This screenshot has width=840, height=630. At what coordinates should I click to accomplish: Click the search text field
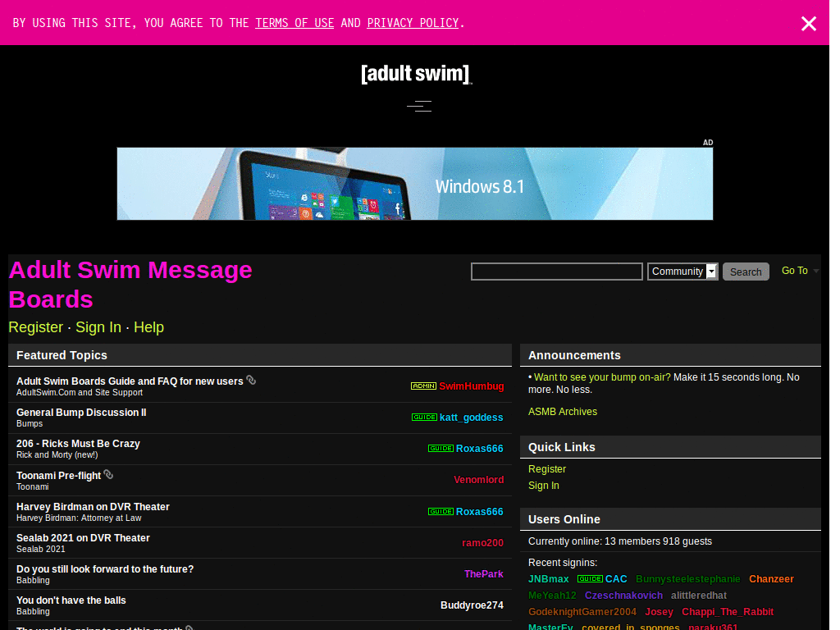coord(557,272)
